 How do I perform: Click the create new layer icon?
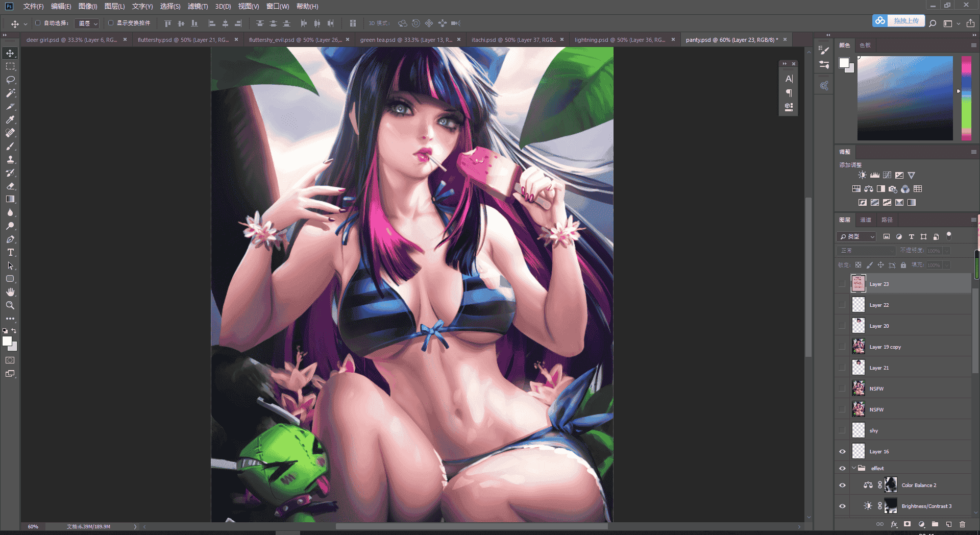point(948,524)
